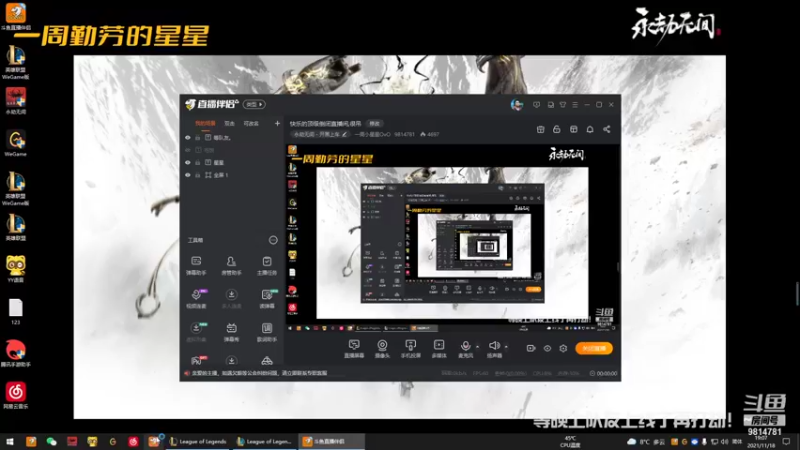Add a new scene with plus button
The width and height of the screenshot is (800, 450).
click(277, 123)
